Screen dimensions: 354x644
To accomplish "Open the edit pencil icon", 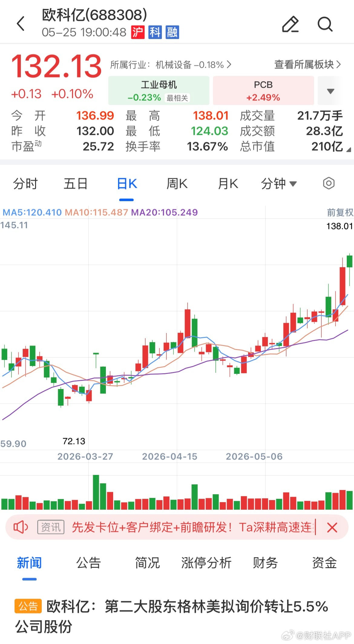I will pyautogui.click(x=290, y=24).
